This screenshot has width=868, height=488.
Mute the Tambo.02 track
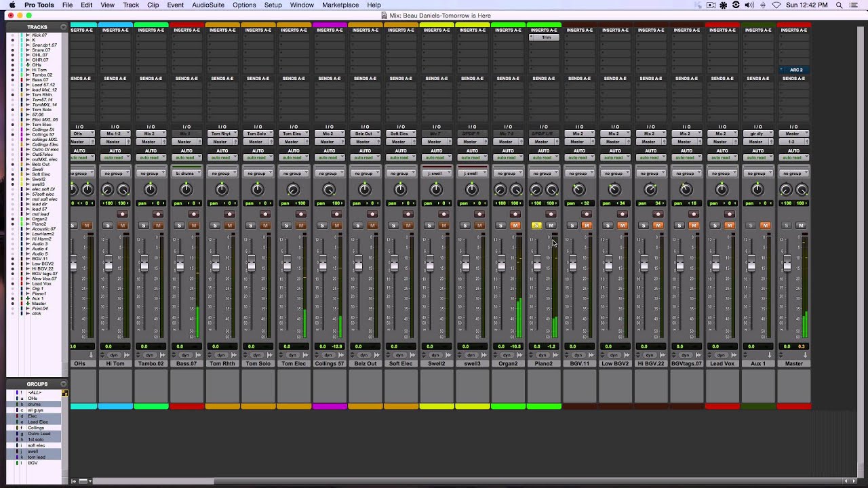pyautogui.click(x=158, y=226)
